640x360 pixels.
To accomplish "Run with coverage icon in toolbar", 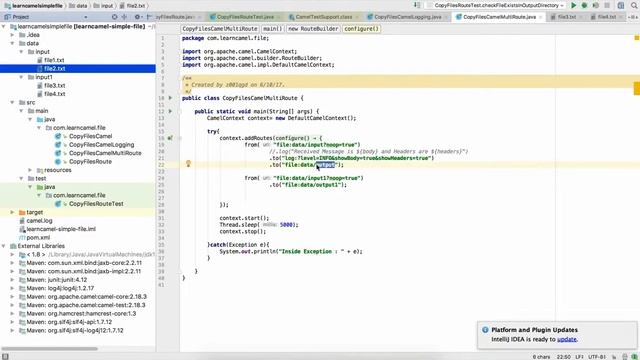I will [596, 5].
